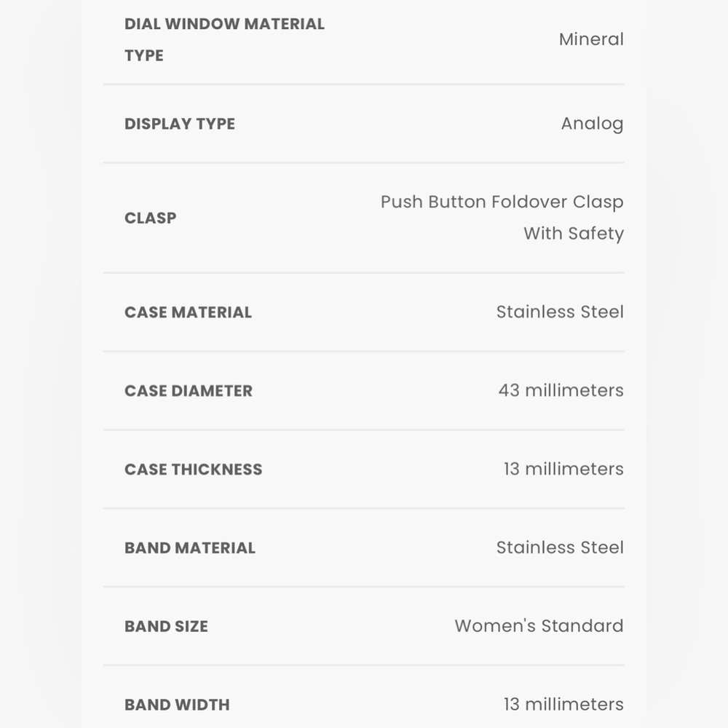Select the Analog value
This screenshot has height=728, width=728.
click(x=592, y=124)
